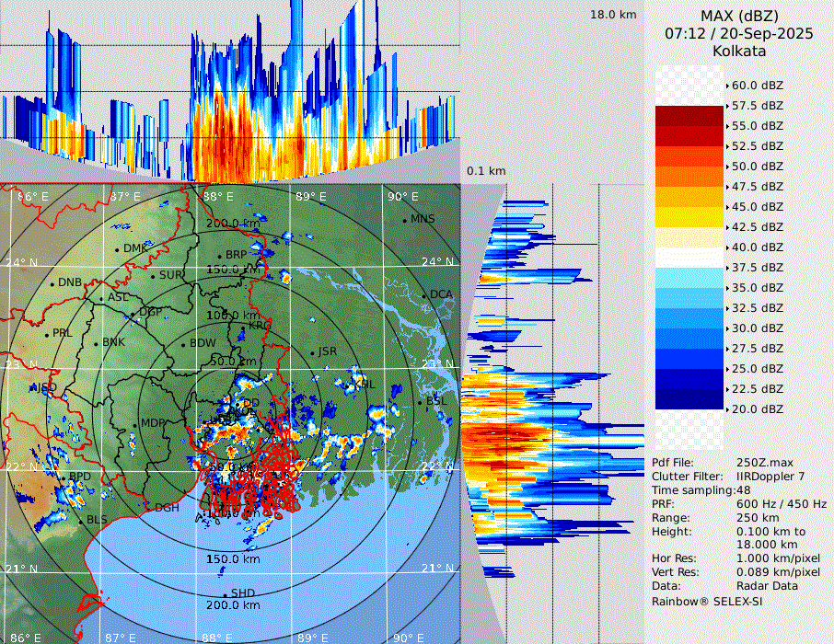
Task: Select the DNB station marker
Action: click(x=52, y=283)
